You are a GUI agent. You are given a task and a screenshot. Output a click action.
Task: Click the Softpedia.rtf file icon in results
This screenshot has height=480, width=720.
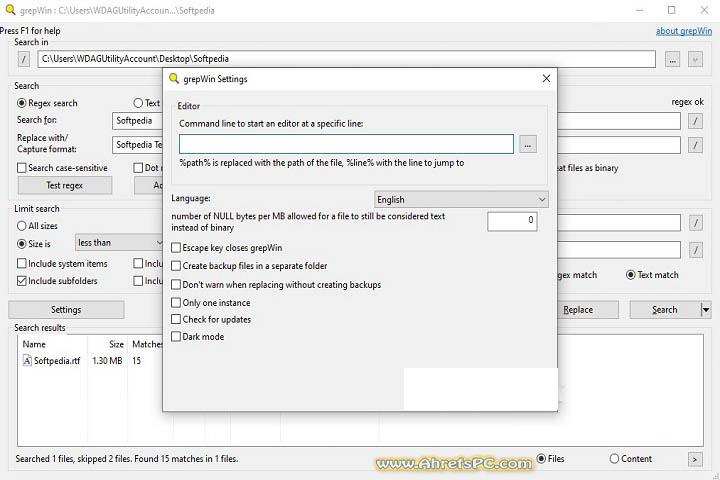(27, 361)
